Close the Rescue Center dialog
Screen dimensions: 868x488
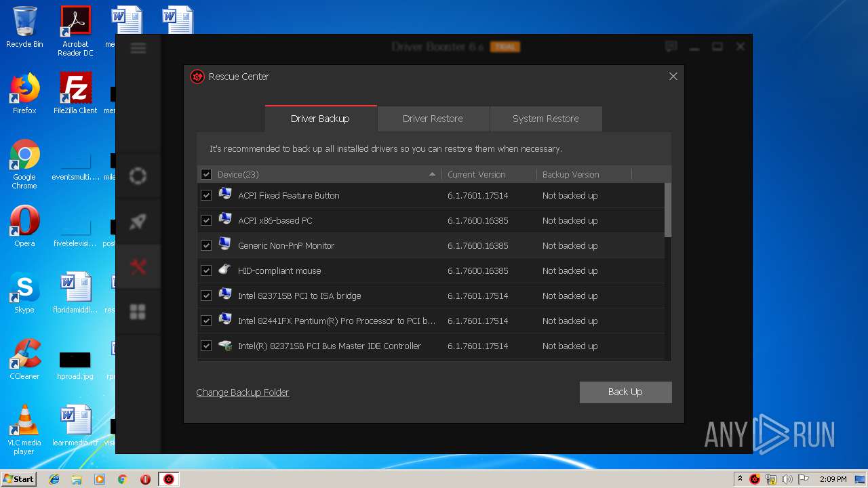pos(673,77)
